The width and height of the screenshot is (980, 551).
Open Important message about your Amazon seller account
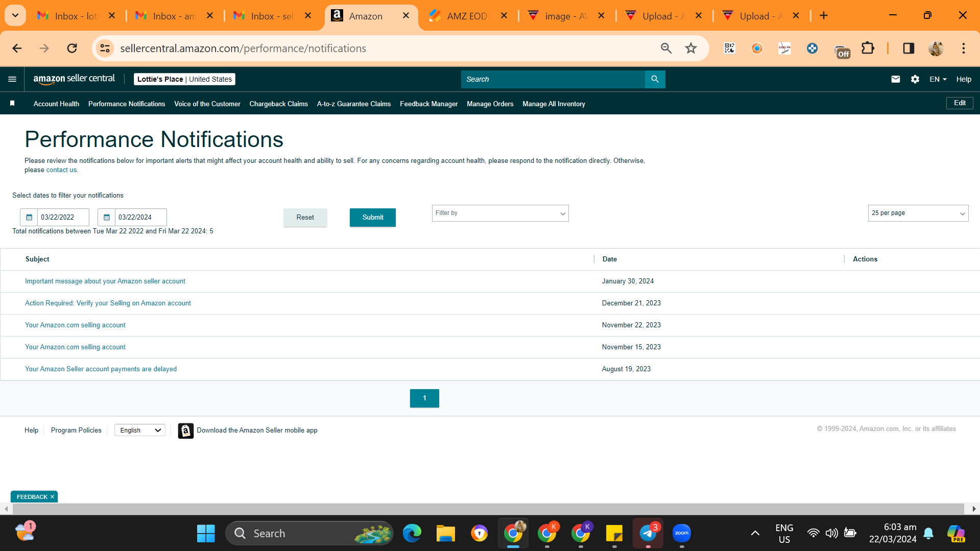(105, 281)
